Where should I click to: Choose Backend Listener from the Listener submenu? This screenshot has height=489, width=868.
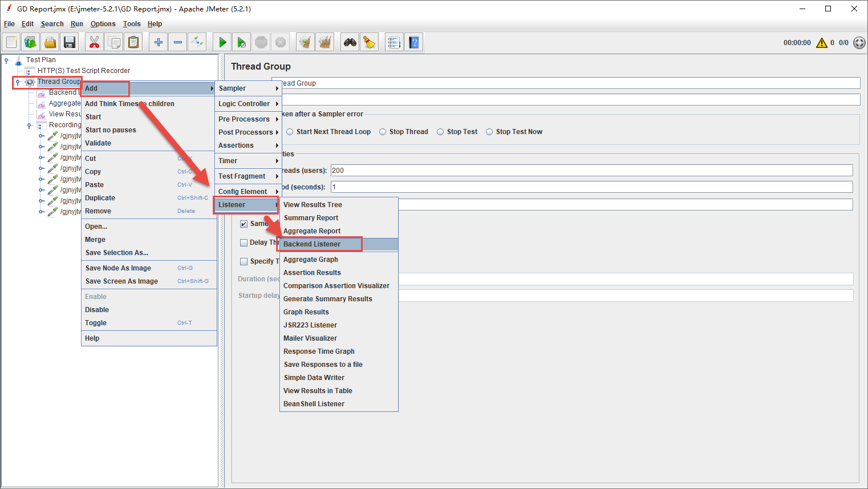click(312, 244)
